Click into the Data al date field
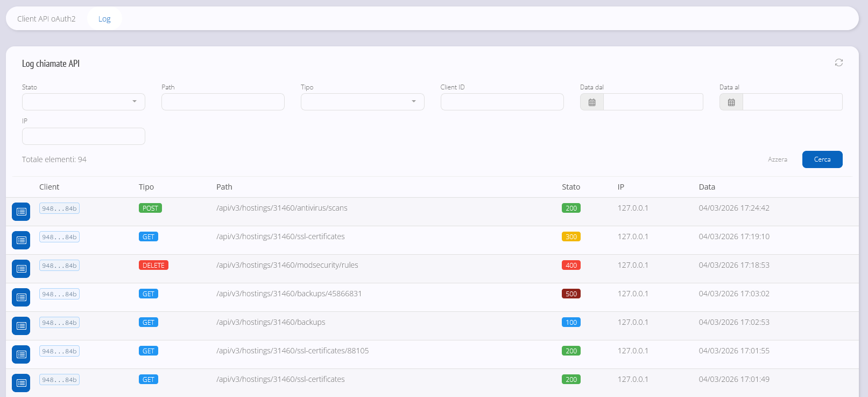 (x=793, y=102)
